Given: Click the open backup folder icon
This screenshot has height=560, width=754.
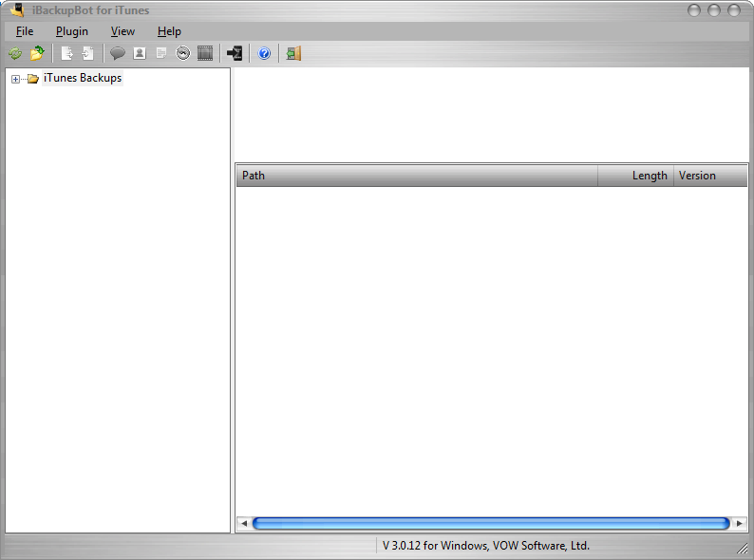Looking at the screenshot, I should [x=37, y=53].
